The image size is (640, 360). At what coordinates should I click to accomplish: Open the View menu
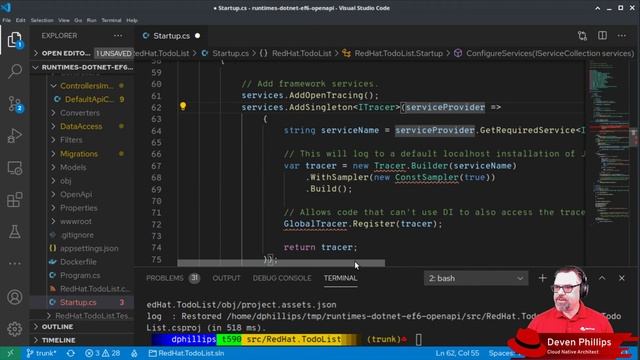click(x=64, y=20)
